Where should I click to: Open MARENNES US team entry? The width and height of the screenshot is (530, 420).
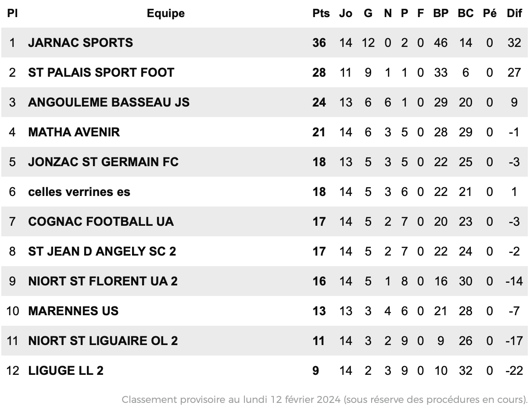pyautogui.click(x=73, y=311)
